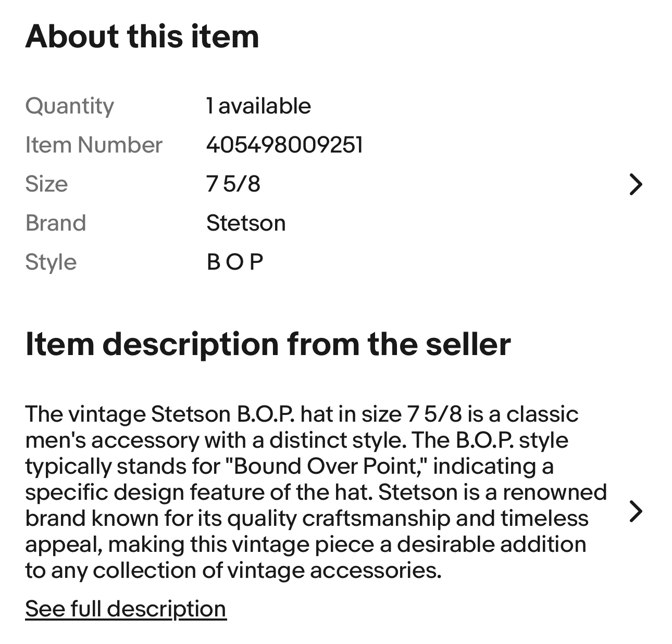This screenshot has height=644, width=672.
Task: Click the Brand label
Action: 55,223
